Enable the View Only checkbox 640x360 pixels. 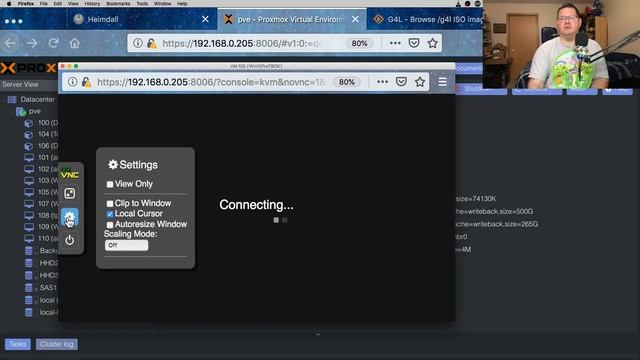110,184
